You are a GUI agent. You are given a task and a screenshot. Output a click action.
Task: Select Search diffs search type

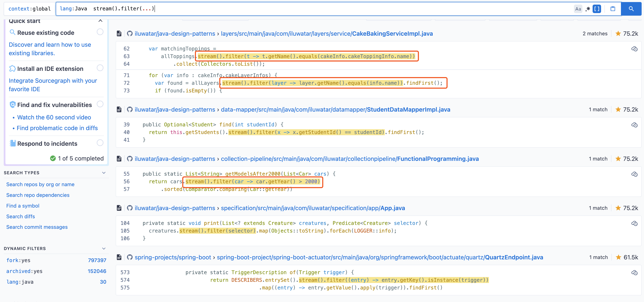click(21, 217)
